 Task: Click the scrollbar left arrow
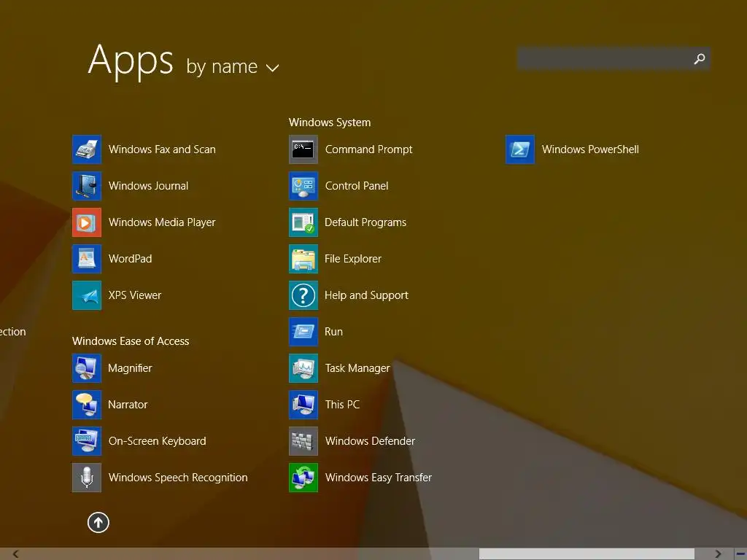coord(16,554)
